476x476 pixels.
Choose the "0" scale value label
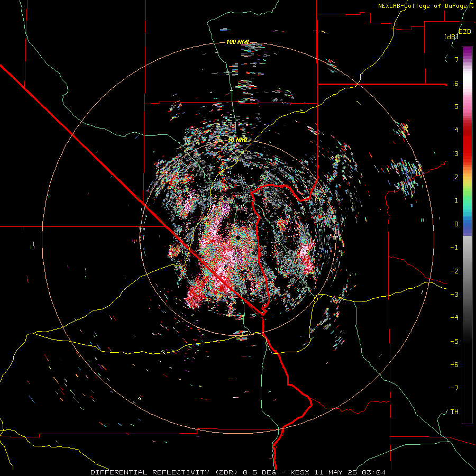456,224
